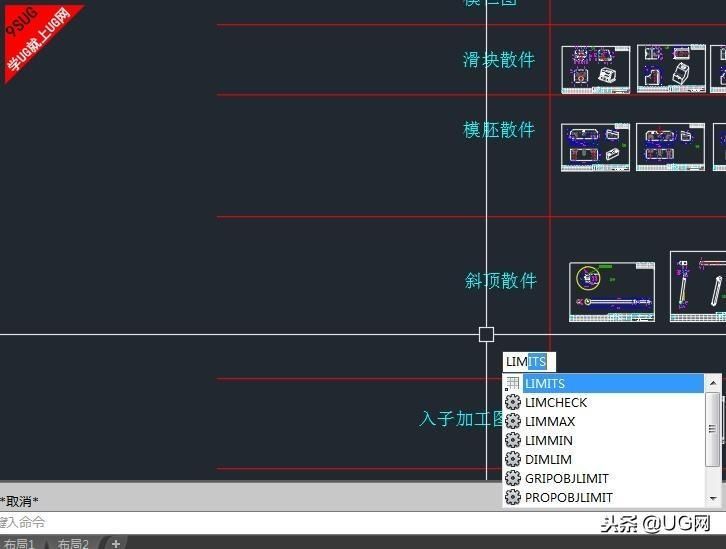Click first 斜顶散件 drawing thumbnail
Screen dimensions: 726x549
point(612,292)
